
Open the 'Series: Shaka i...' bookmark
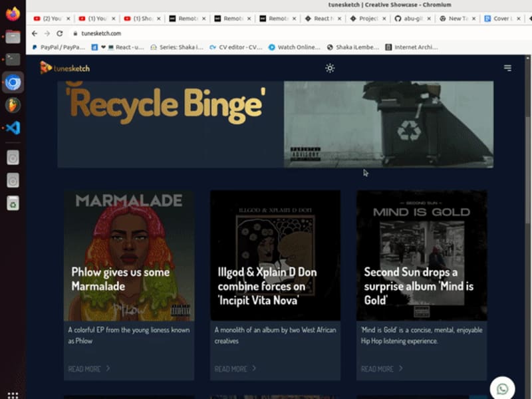point(177,47)
